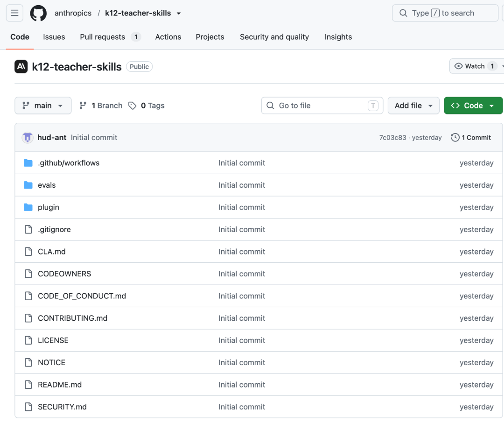Open commit history clock icon
The width and height of the screenshot is (504, 423).
click(x=455, y=138)
